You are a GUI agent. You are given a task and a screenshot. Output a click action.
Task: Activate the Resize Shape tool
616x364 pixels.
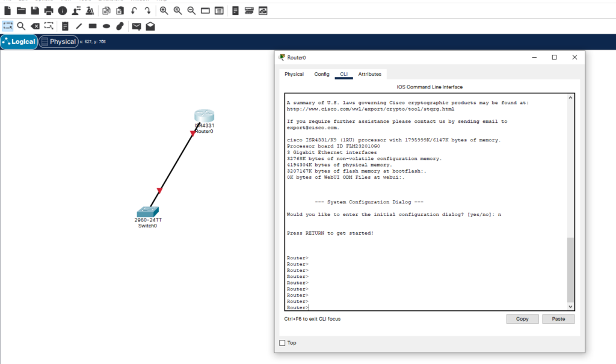49,26
